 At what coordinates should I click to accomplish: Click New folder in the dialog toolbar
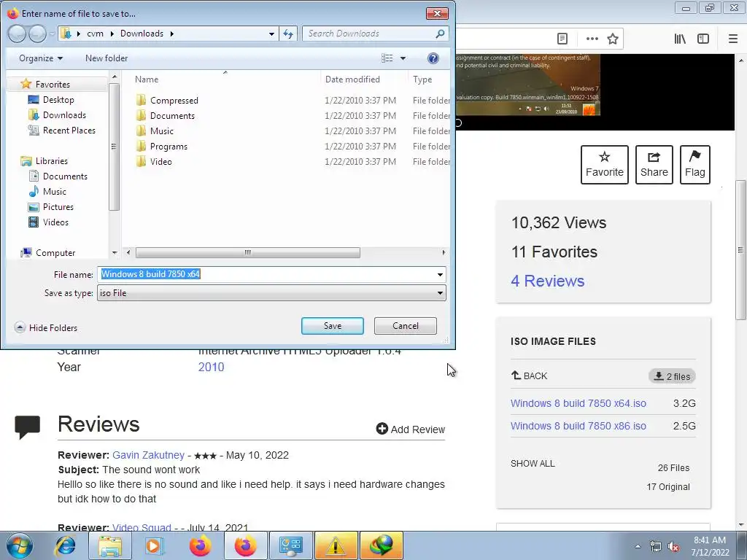point(107,58)
